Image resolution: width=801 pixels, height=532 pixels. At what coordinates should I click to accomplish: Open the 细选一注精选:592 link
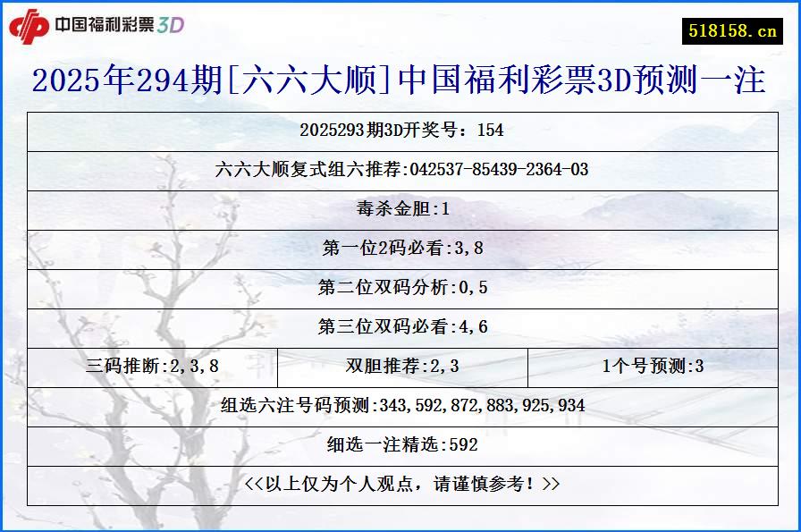(x=400, y=444)
